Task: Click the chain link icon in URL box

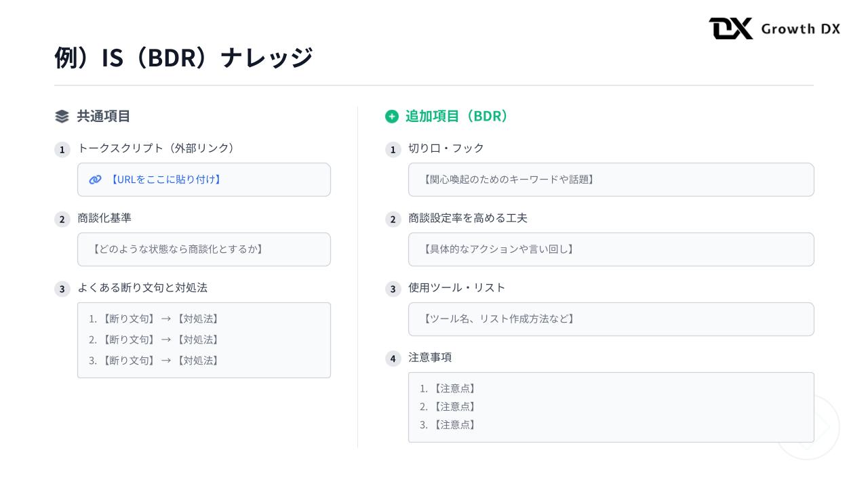Action: click(96, 180)
